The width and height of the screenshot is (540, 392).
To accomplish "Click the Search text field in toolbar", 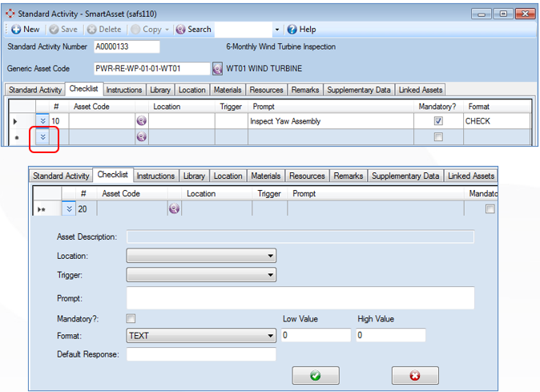I will coord(243,30).
